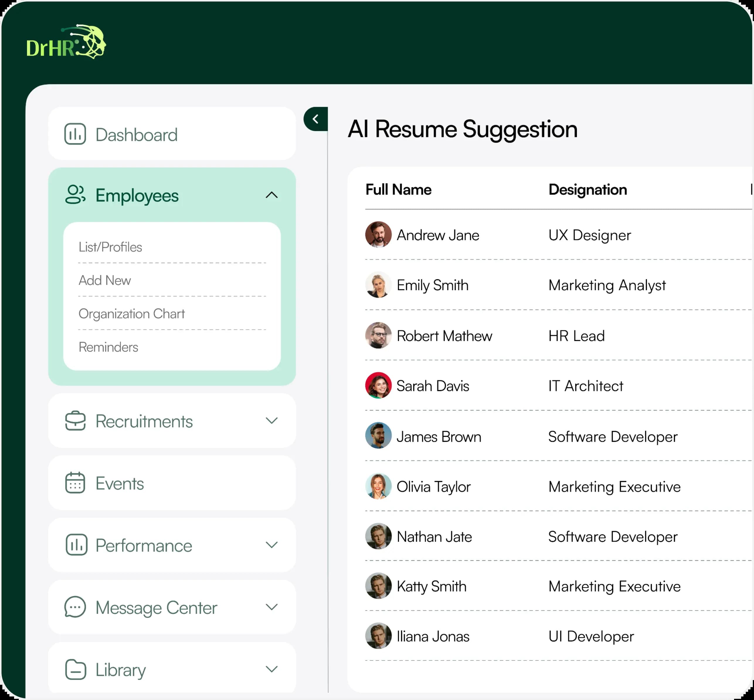Expand the Library chevron
Viewport: 754px width, 700px height.
point(272,669)
